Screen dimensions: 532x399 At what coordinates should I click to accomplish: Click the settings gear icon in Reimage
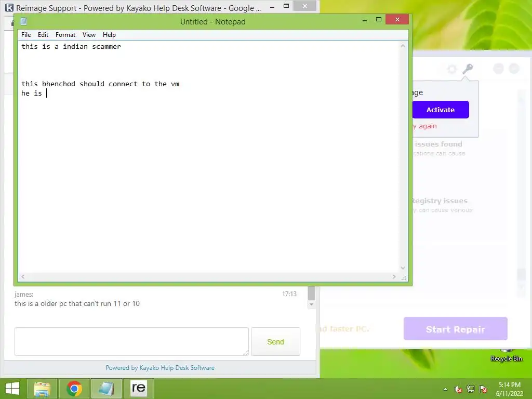tap(452, 69)
